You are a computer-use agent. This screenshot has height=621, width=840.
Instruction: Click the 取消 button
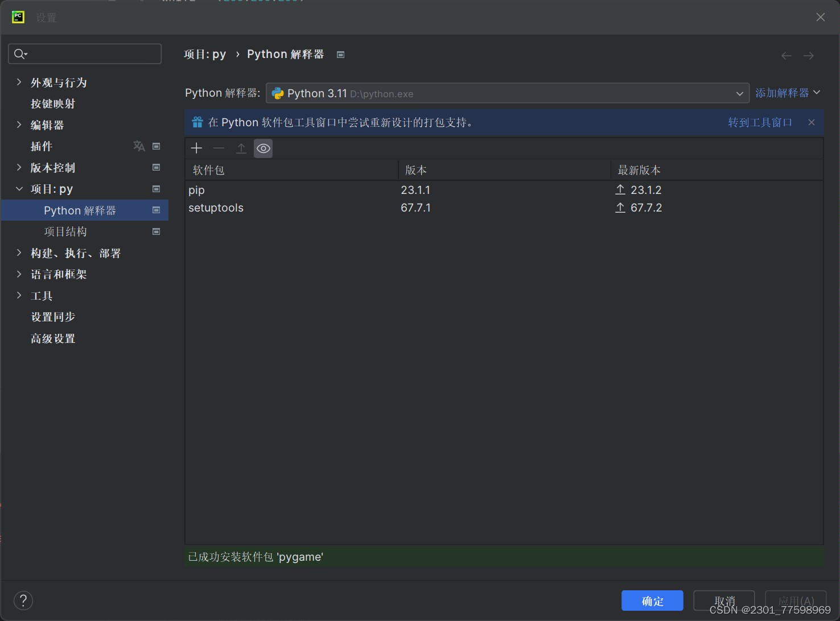(724, 601)
